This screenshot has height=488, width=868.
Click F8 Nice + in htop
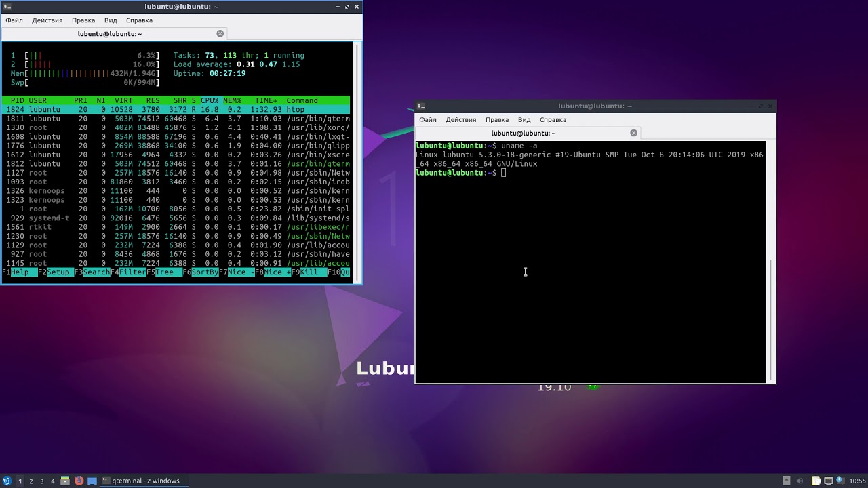click(273, 272)
